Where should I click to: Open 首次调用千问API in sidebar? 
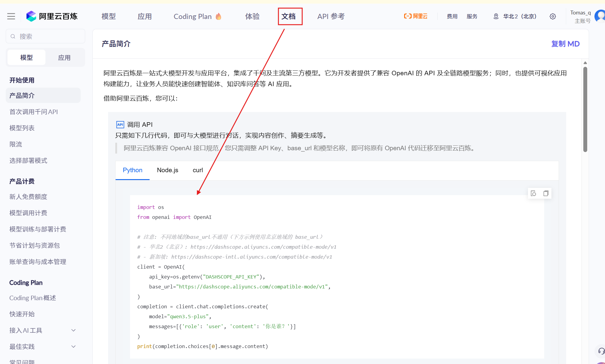34,112
